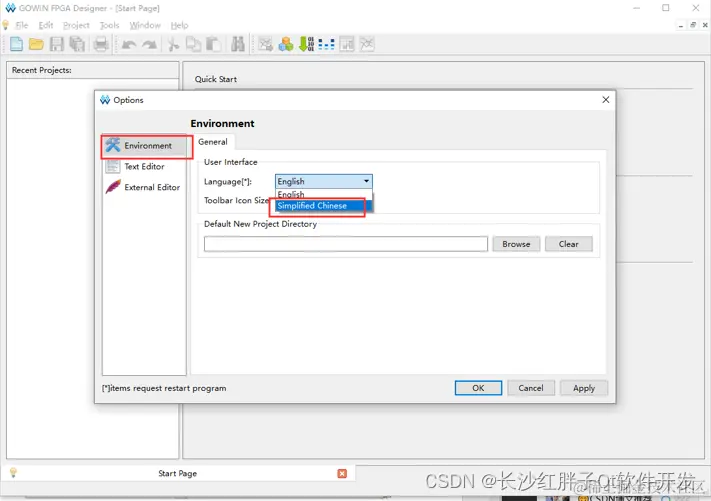Click the New file toolbar icon
711x501 pixels.
click(x=16, y=44)
